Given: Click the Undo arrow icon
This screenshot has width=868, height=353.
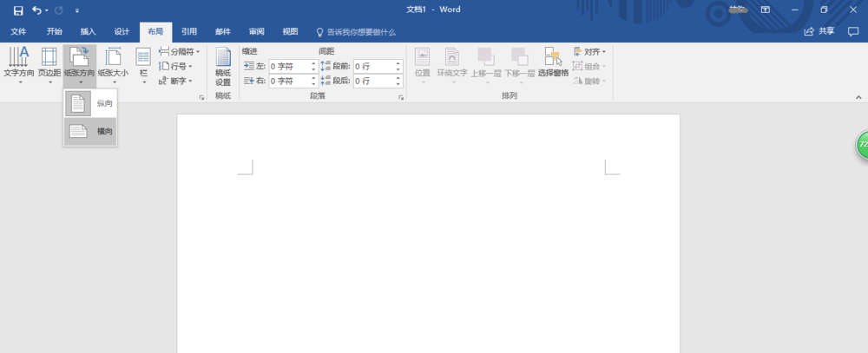Looking at the screenshot, I should [x=36, y=10].
